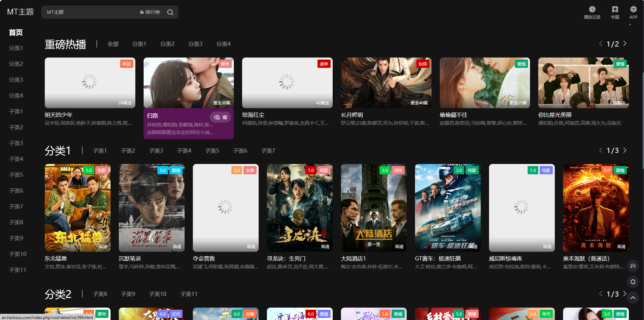This screenshot has height=320, width=644.
Task: Select 分类3 in the left sidebar
Action: (16, 80)
